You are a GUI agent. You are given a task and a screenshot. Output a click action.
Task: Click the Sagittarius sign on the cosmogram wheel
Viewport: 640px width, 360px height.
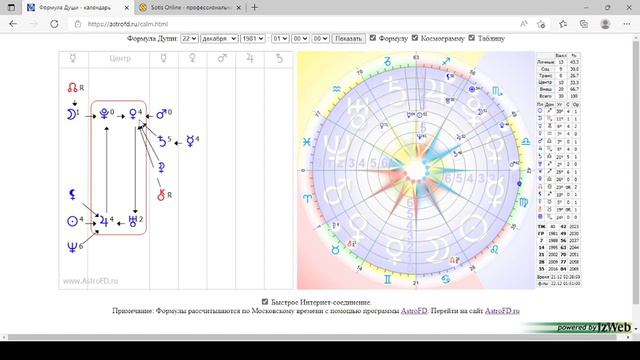(446, 61)
